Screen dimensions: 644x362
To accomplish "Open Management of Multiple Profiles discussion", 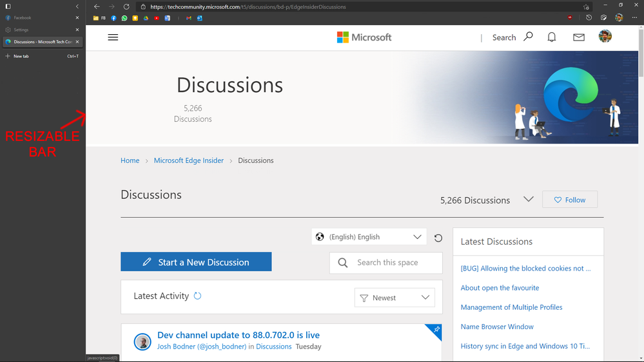I will click(511, 307).
